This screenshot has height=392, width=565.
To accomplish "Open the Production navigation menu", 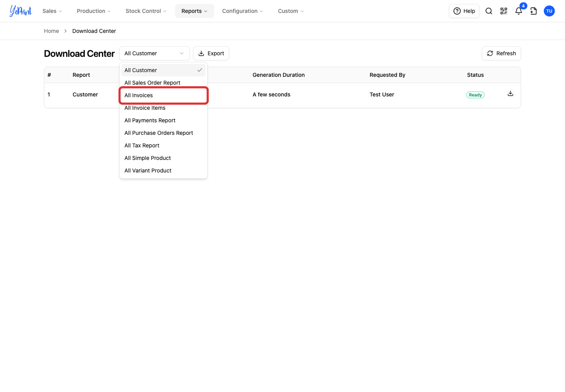I will (x=94, y=11).
